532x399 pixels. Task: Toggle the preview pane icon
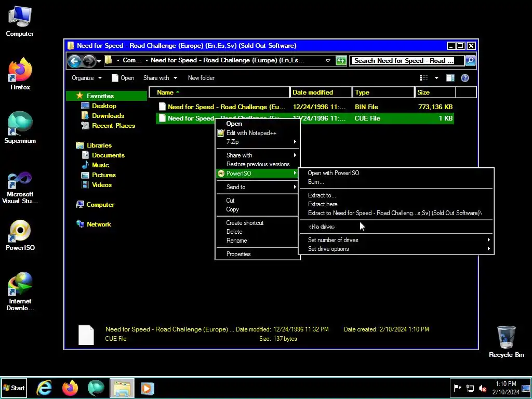point(450,78)
